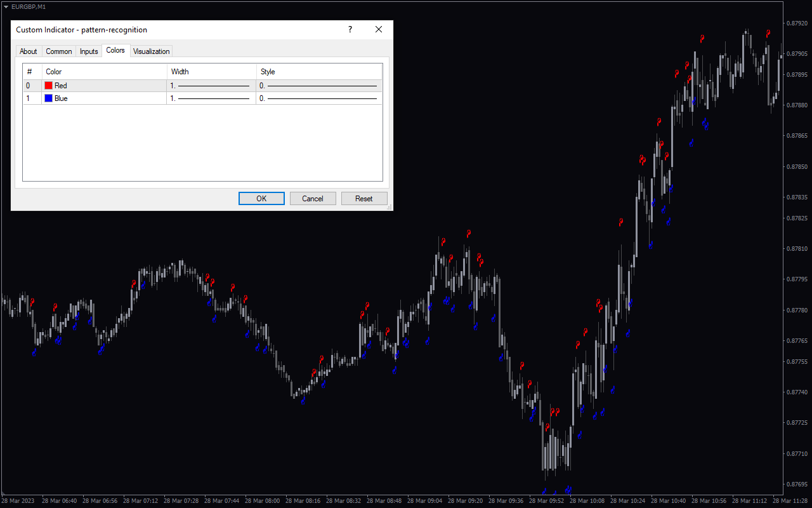
Task: Click the Cancel button
Action: tap(313, 198)
